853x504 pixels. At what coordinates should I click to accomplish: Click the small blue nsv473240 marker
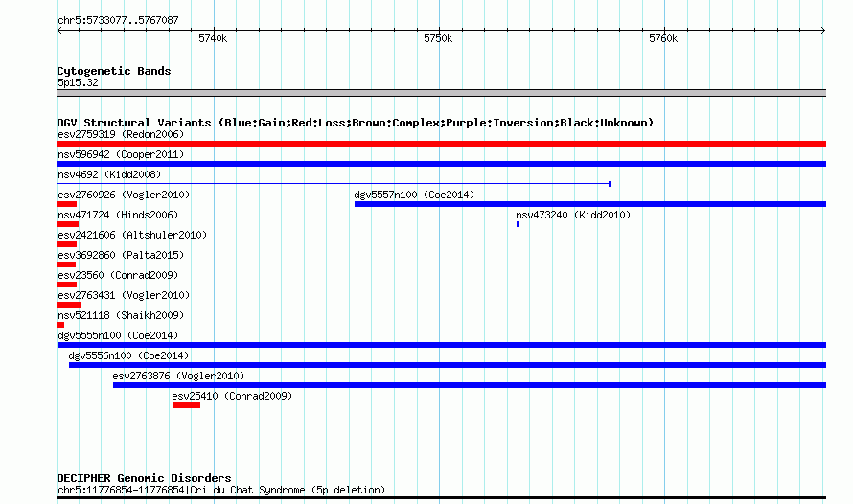(x=518, y=224)
